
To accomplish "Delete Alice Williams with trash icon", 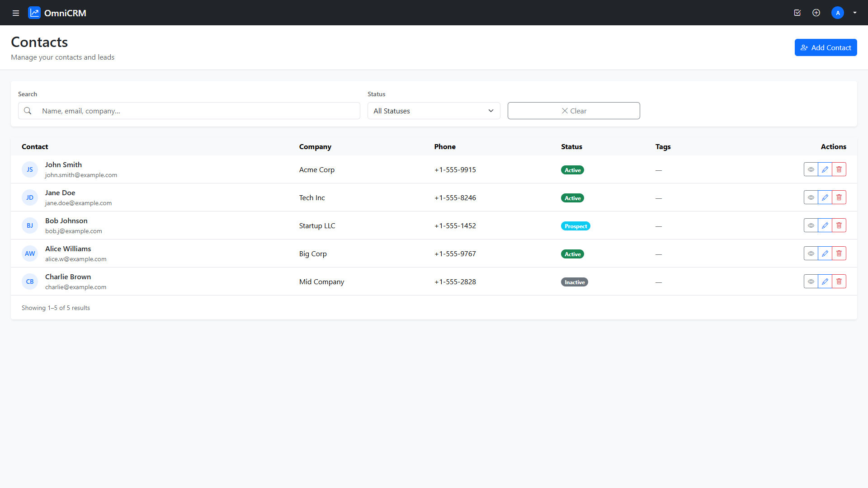I will [839, 253].
